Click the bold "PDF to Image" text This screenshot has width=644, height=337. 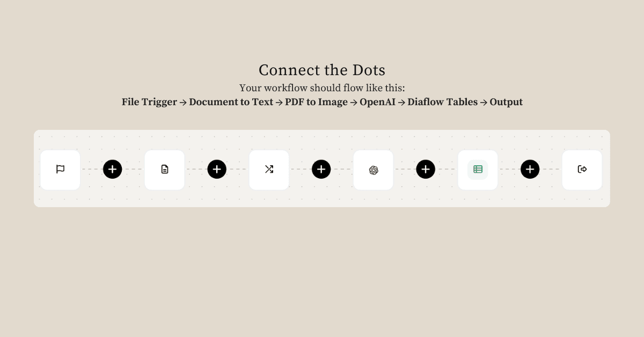316,102
